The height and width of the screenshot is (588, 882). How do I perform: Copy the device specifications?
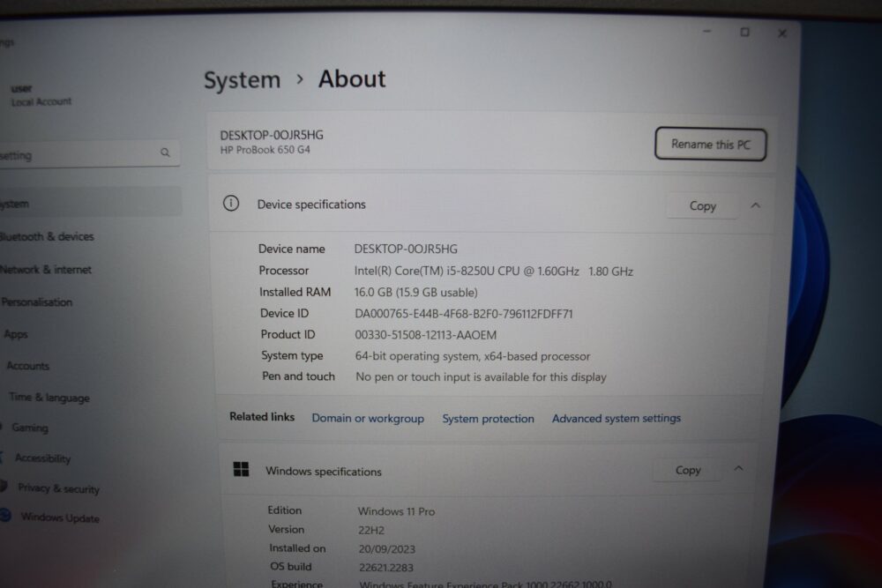coord(703,206)
